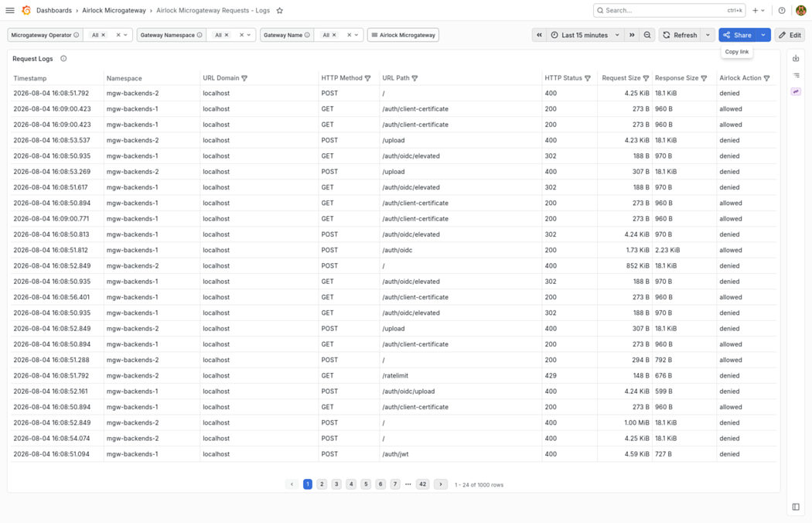812x523 pixels.
Task: Star this dashboard as a favorite
Action: coord(280,10)
